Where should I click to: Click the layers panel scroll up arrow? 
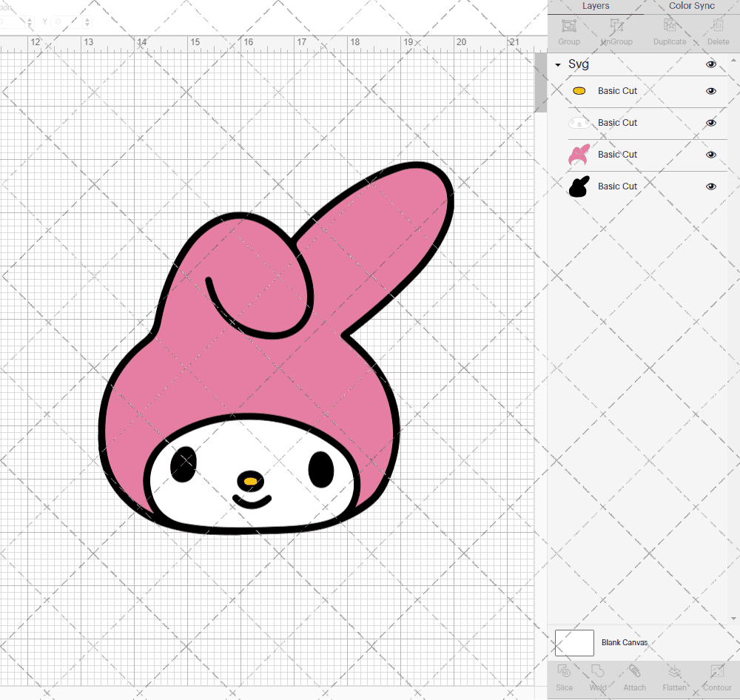pos(733,61)
